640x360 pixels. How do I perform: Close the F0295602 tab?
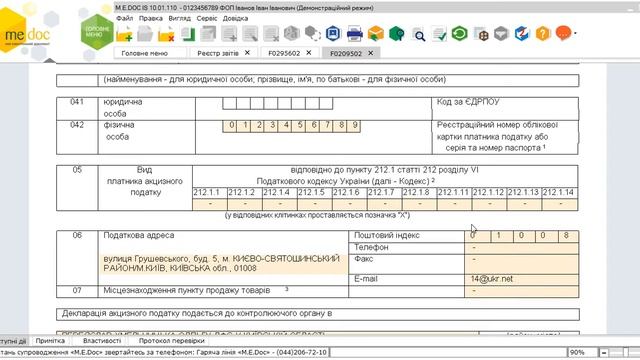click(x=309, y=53)
